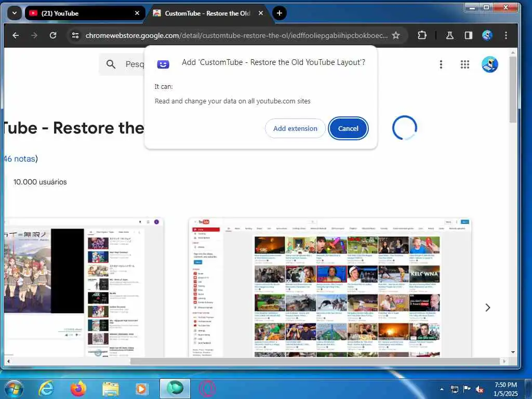Click the vertical scrollbar down arrow
Screen dimensions: 532x399
pos(513,352)
